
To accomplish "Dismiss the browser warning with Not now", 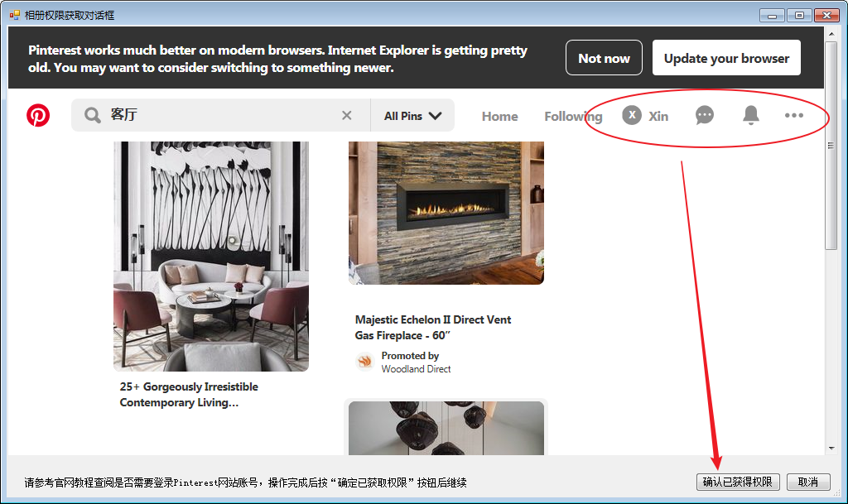I will coord(604,57).
